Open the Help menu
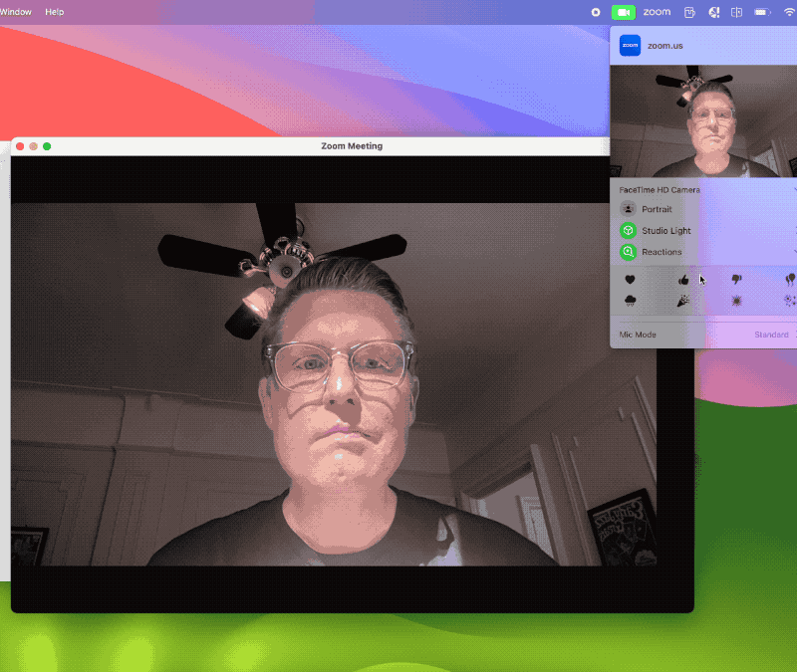Screen dimensions: 797x672 tap(55, 12)
